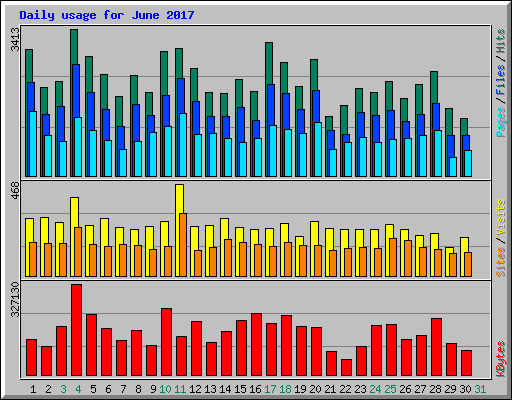Click day 31 on the x-axis

tap(480, 389)
